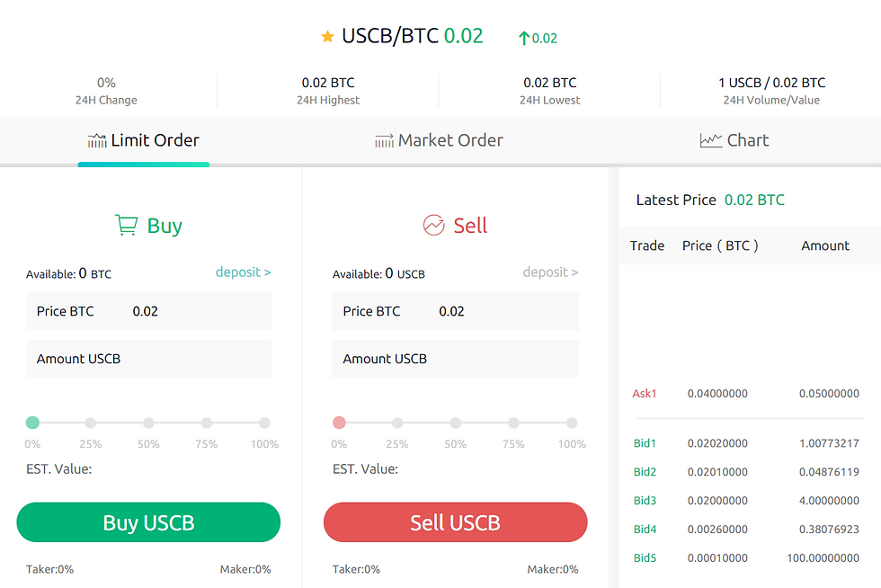Click the Sell trend circle icon
This screenshot has width=881, height=588.
pyautogui.click(x=433, y=226)
